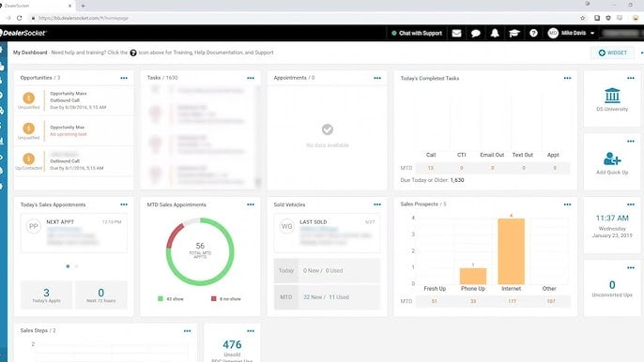Open Sold Vehicles widget three-dot menu
644x362 pixels.
377,204
